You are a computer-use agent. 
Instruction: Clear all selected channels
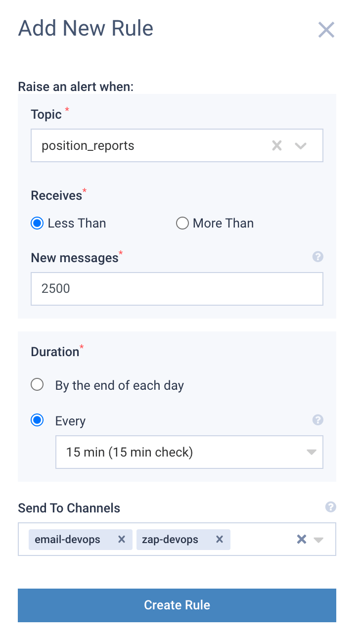click(x=302, y=540)
